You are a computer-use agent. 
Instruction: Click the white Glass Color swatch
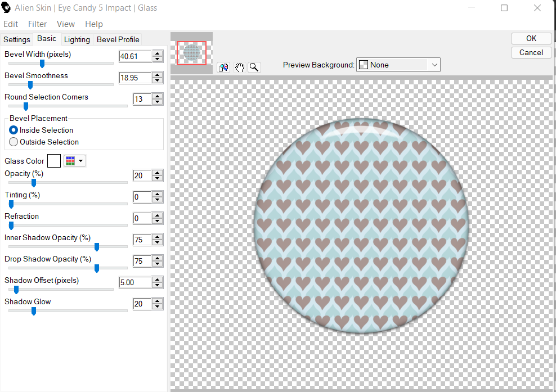pos(54,161)
